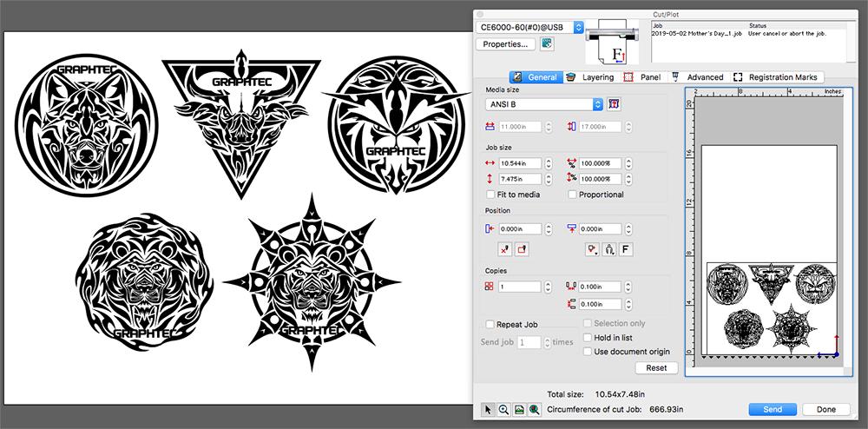Select the Mother's Day_1.job list row

[748, 33]
